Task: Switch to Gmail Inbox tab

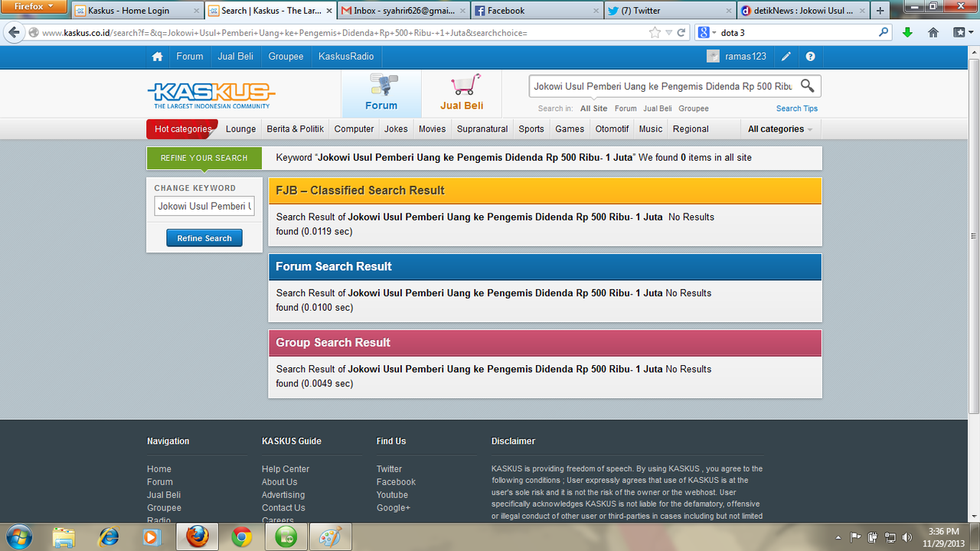Action: tap(403, 11)
